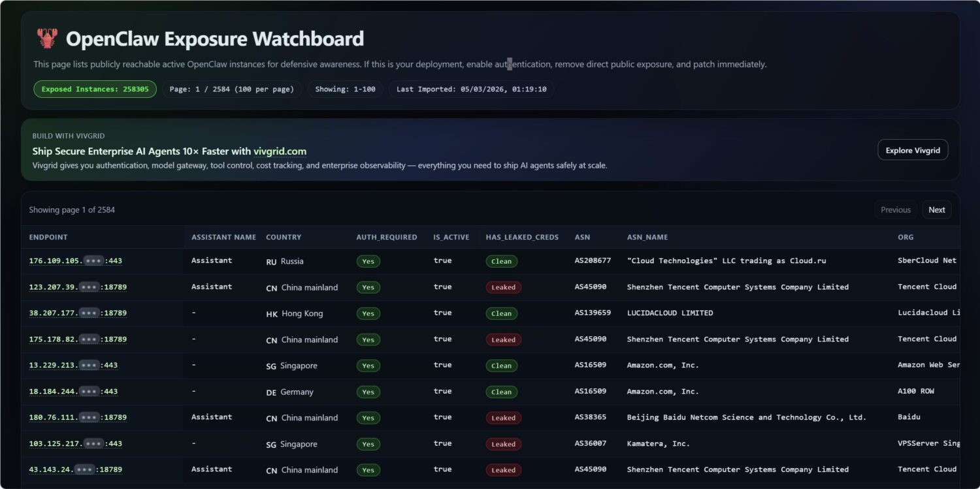Click the Page: 1 / 2584 badge
Viewport: 980px width, 489px height.
(x=232, y=89)
